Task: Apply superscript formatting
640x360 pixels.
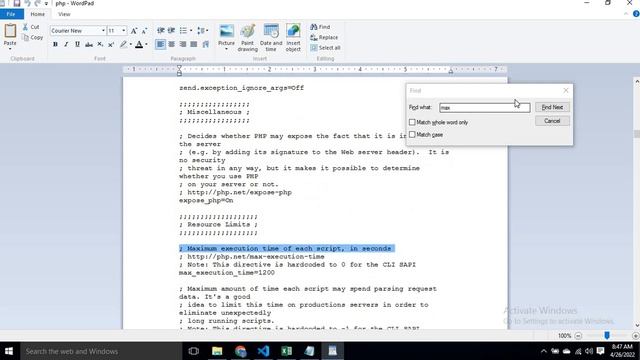Action: coord(111,44)
